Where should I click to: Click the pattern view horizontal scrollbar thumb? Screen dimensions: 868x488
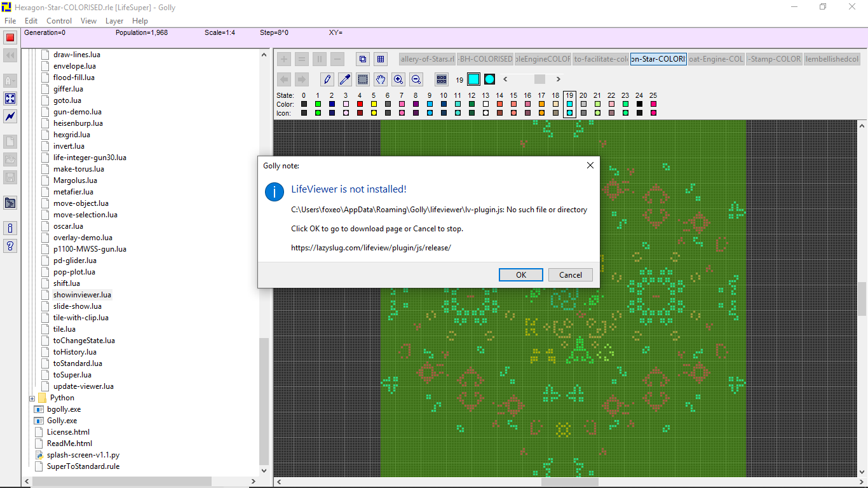tap(569, 482)
